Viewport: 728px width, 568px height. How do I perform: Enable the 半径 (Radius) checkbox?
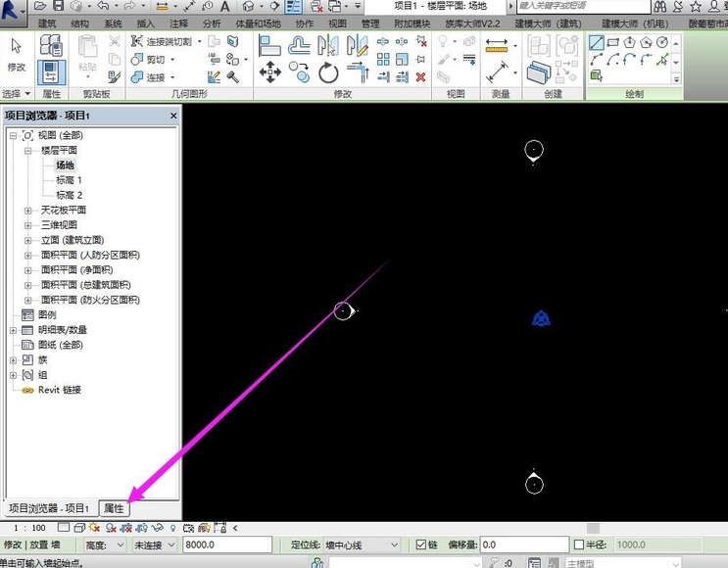[579, 544]
